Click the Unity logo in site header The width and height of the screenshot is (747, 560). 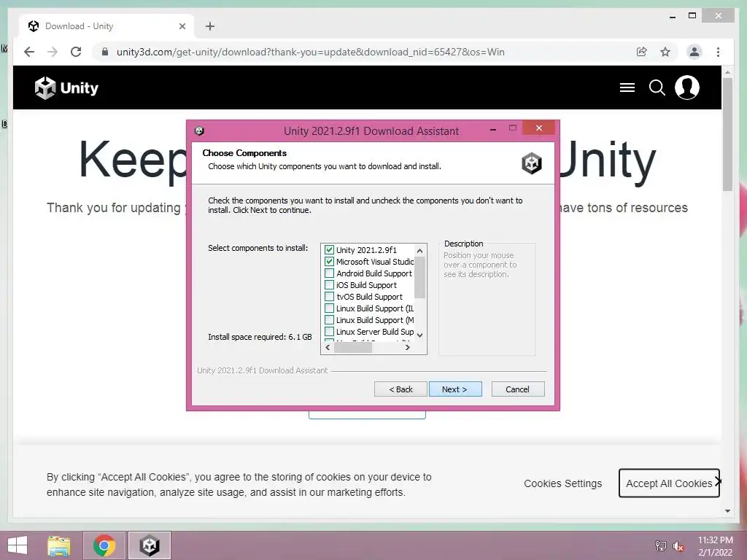tap(66, 88)
